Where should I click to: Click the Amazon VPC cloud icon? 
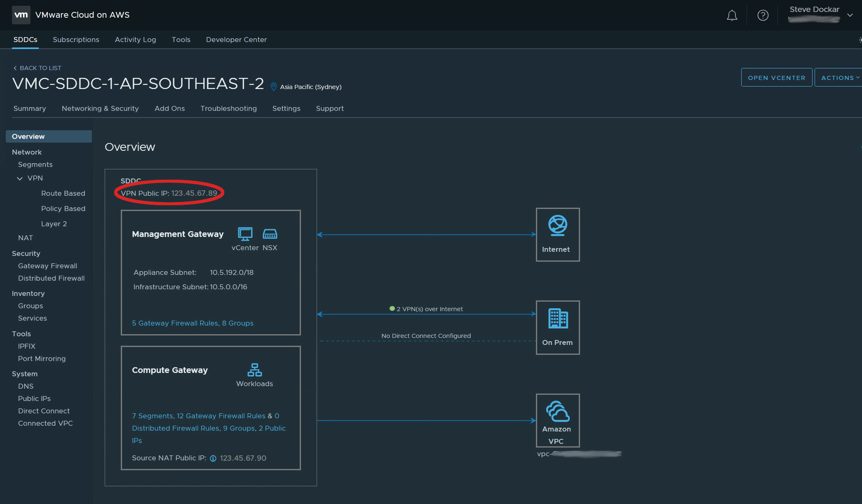pyautogui.click(x=557, y=412)
